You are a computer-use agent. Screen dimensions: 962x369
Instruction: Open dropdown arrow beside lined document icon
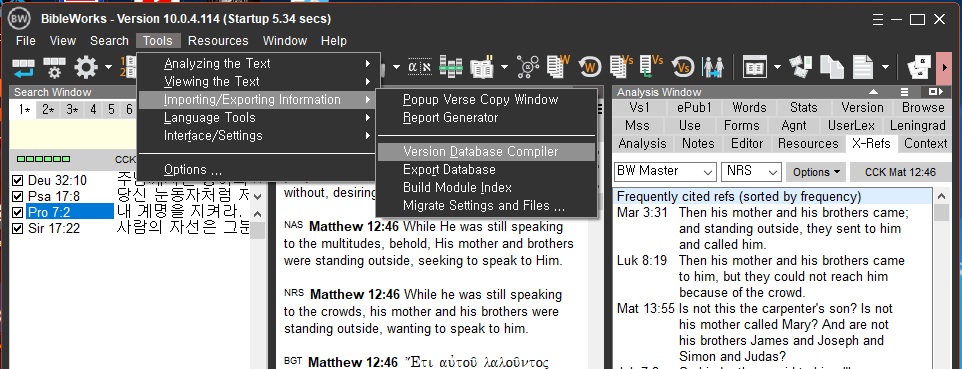(x=885, y=67)
